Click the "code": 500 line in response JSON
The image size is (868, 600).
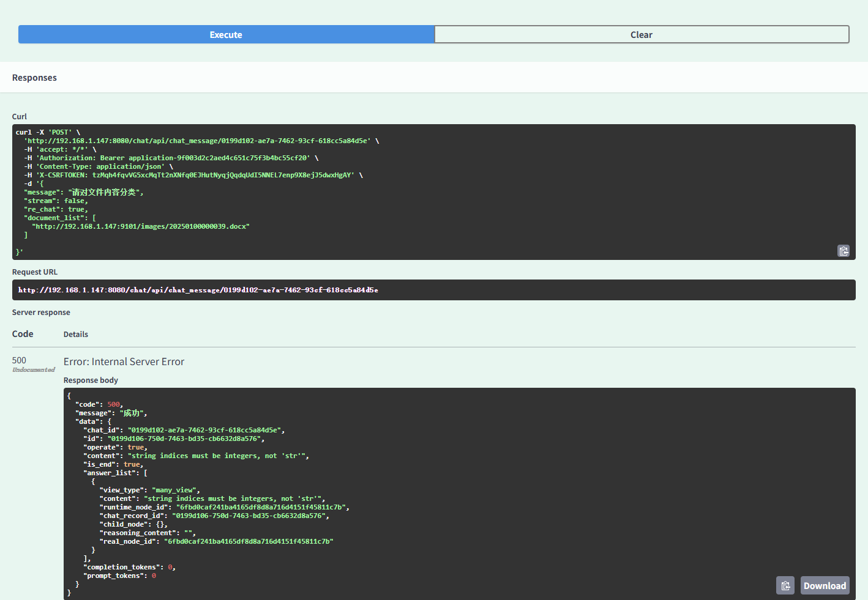point(99,404)
